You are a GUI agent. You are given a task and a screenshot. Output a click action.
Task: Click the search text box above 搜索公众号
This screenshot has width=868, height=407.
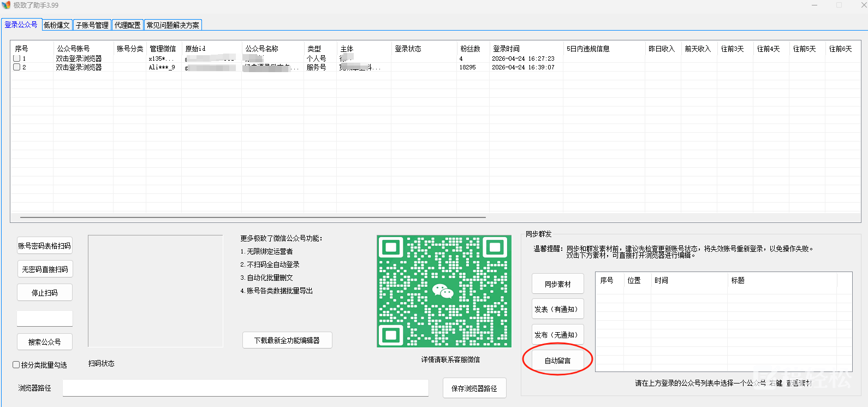(45, 318)
